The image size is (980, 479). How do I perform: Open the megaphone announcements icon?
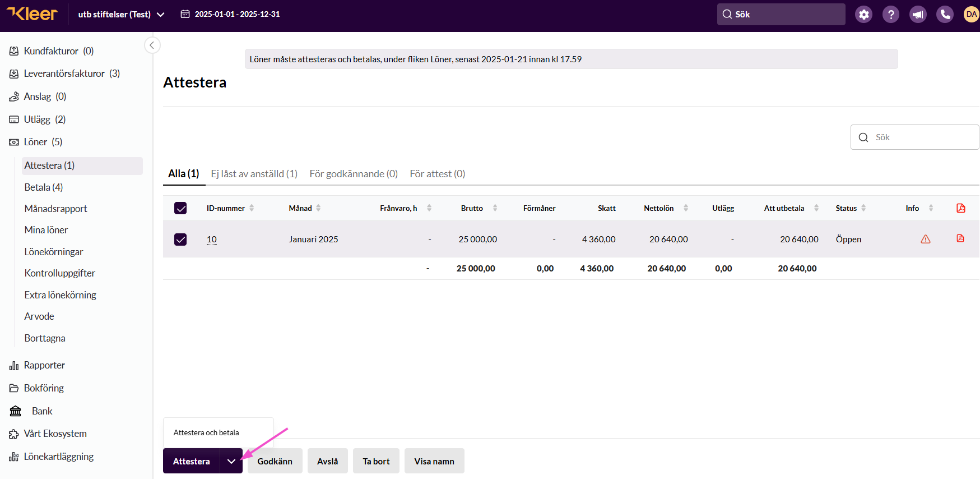(x=918, y=15)
